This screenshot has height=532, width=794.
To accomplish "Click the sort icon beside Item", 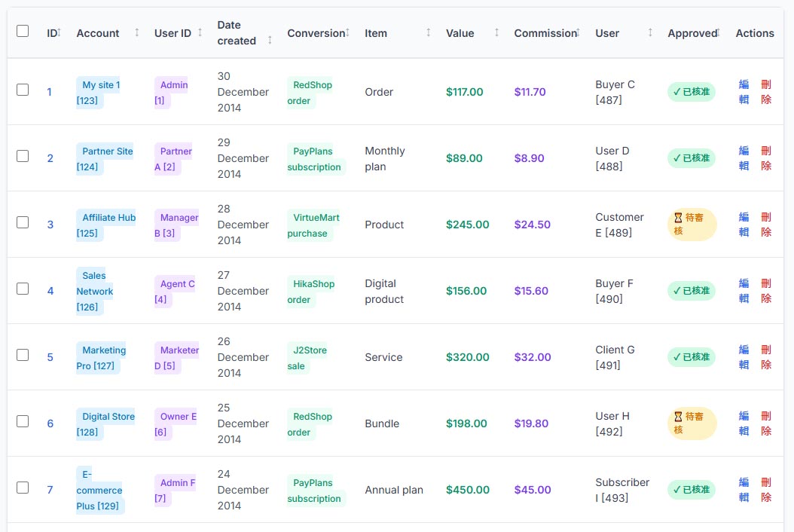I will click(429, 32).
